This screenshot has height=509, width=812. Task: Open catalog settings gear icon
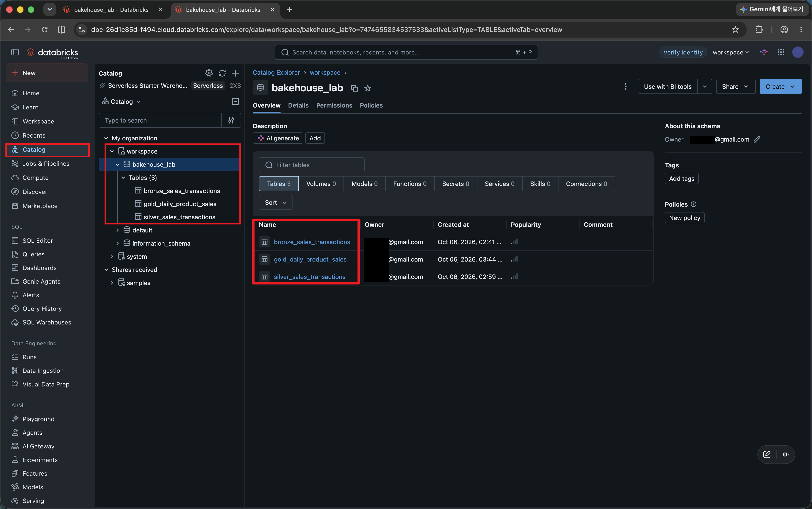click(209, 73)
